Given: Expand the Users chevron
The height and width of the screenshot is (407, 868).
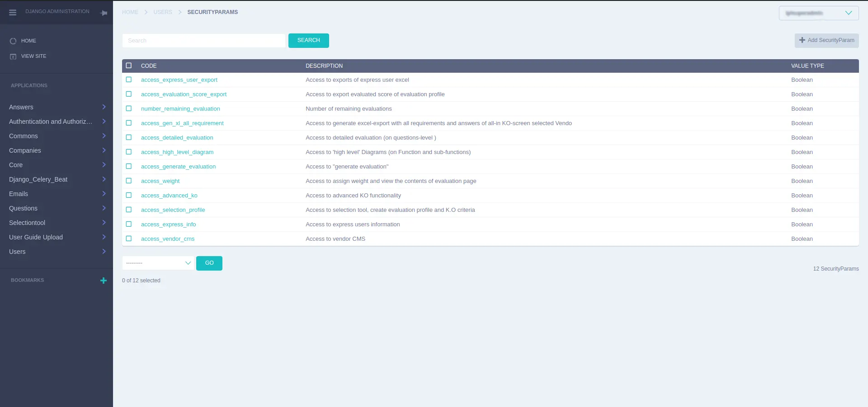Looking at the screenshot, I should coord(104,252).
